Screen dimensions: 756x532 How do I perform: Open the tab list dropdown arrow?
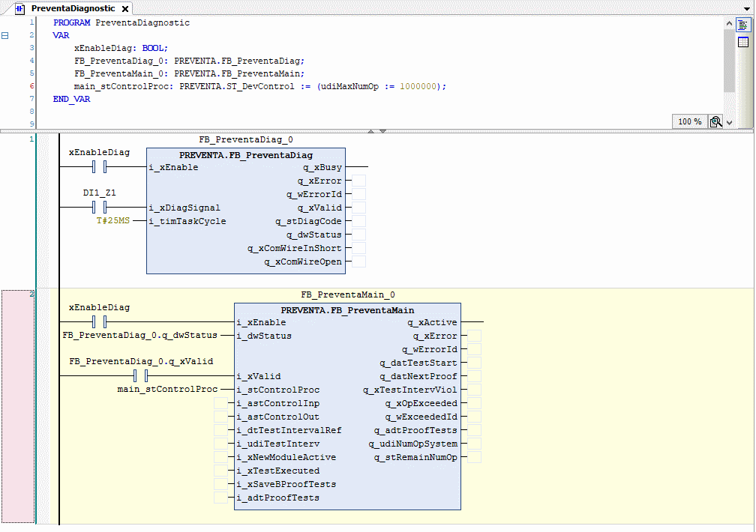(x=748, y=8)
